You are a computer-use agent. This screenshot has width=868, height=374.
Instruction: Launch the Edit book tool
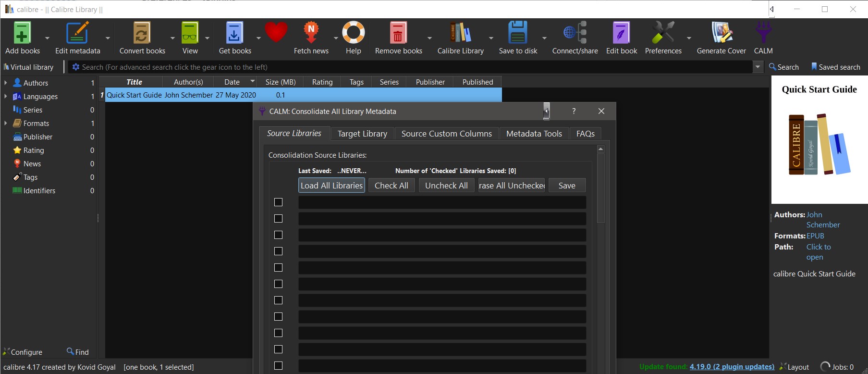coord(621,33)
